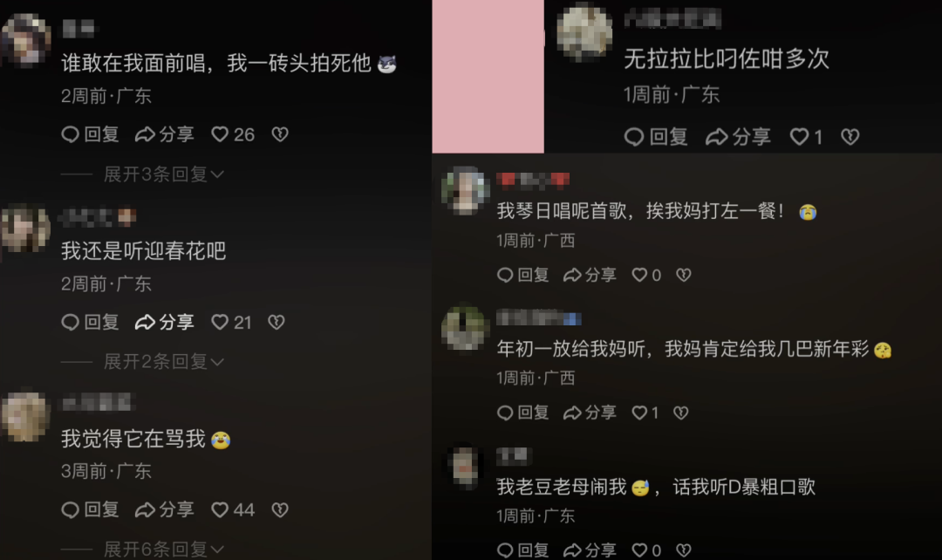Open avatar of 我还是听迎春花吧 commenter

pyautogui.click(x=24, y=229)
